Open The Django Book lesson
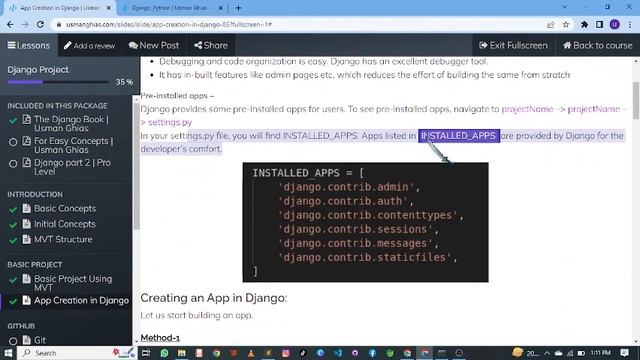This screenshot has height=360, width=640. [71, 124]
